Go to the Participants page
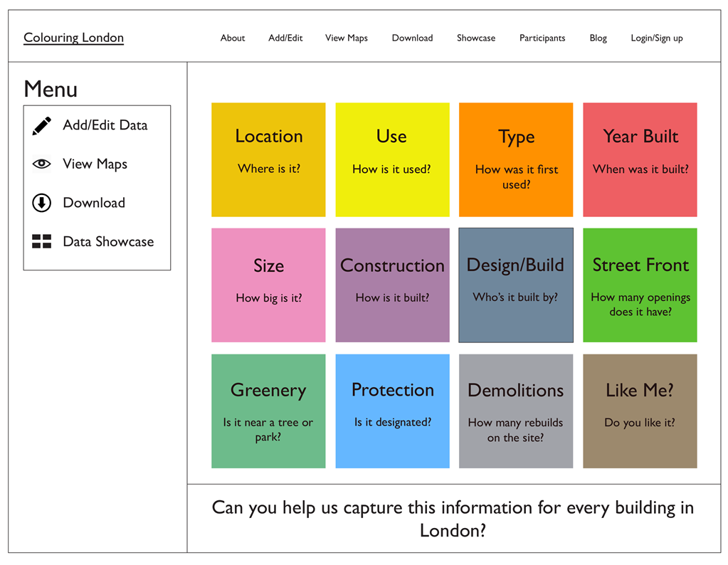 [542, 38]
